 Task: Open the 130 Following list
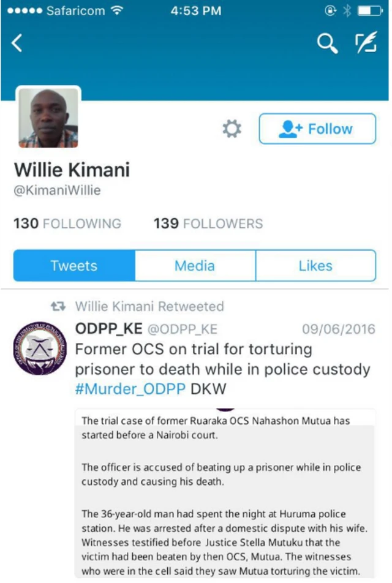coord(67,224)
